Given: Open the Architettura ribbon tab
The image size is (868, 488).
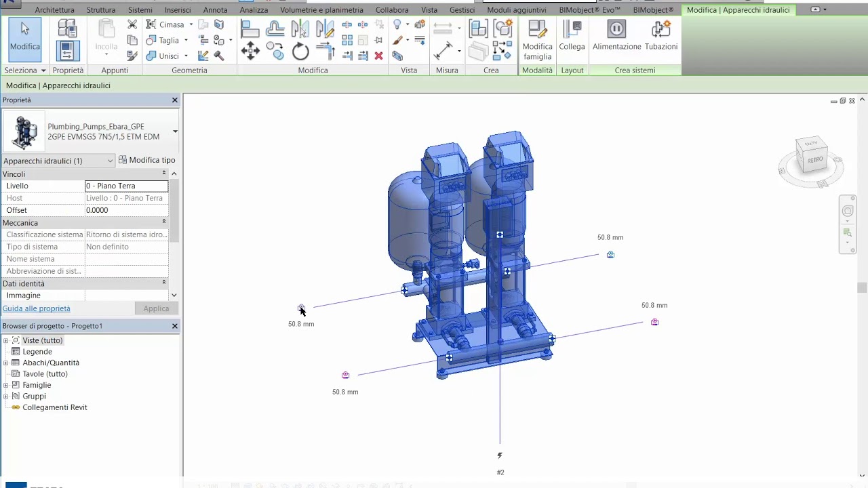Looking at the screenshot, I should point(54,10).
